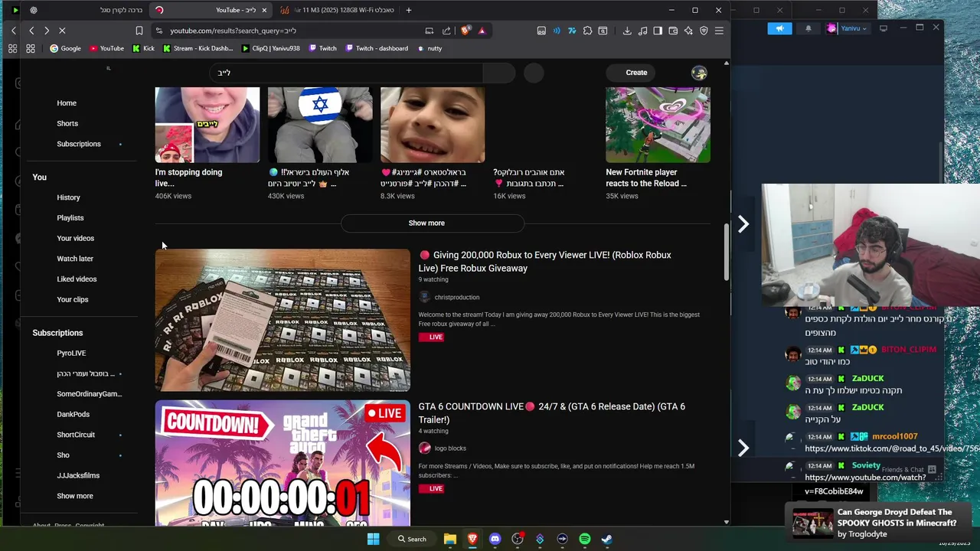This screenshot has height=551, width=980.
Task: Click the Brave Rewards triangle icon
Action: 482,31
